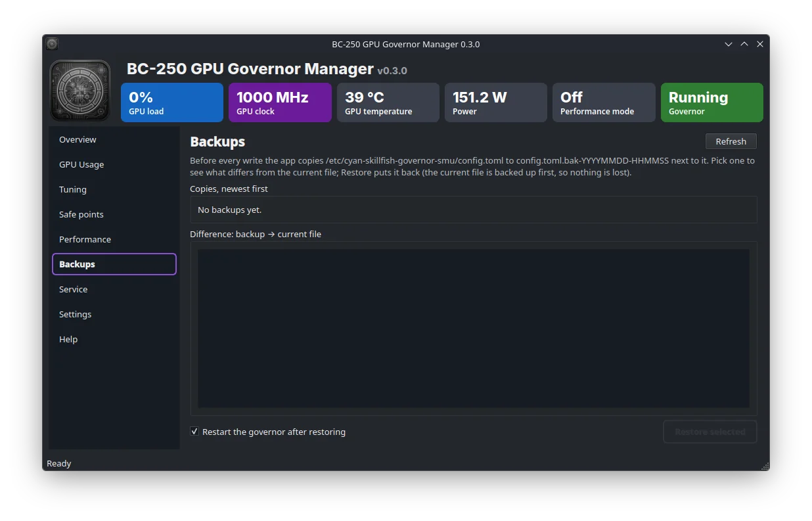Click the window resize grip in corner
The width and height of the screenshot is (812, 521).
pyautogui.click(x=765, y=466)
